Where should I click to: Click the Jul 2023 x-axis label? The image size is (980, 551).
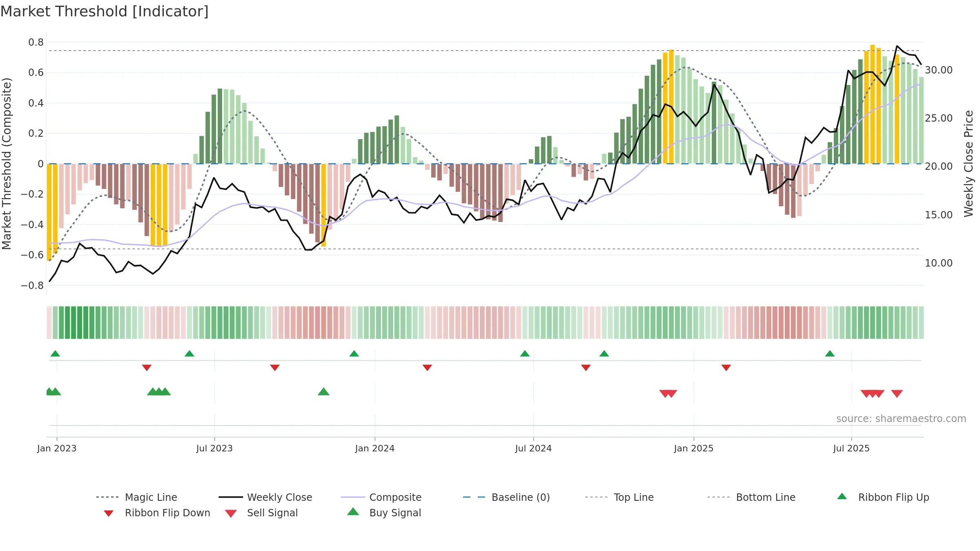(214, 449)
